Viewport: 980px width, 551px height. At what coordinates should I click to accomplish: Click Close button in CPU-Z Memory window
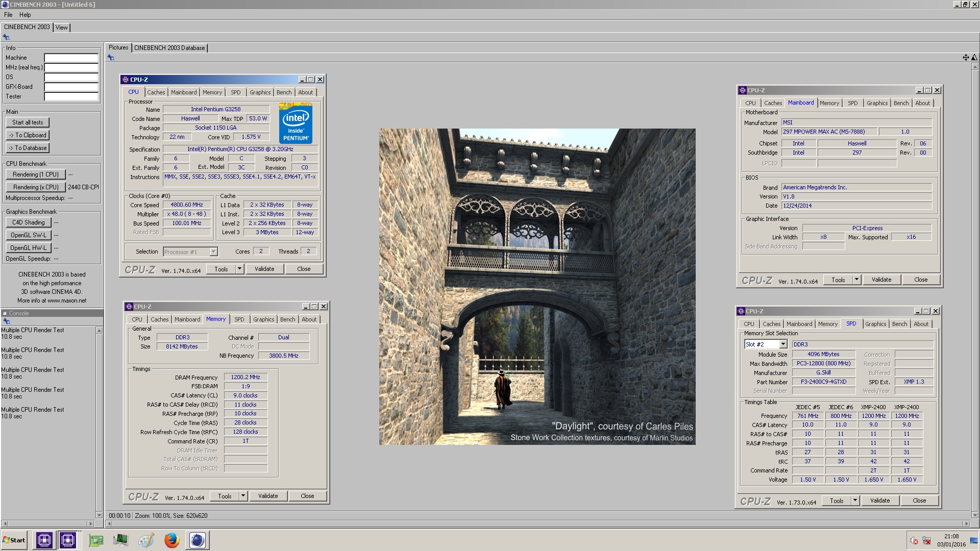307,496
